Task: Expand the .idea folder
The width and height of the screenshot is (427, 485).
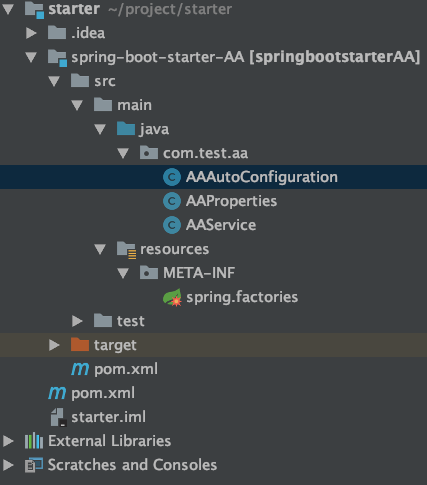Action: point(31,33)
